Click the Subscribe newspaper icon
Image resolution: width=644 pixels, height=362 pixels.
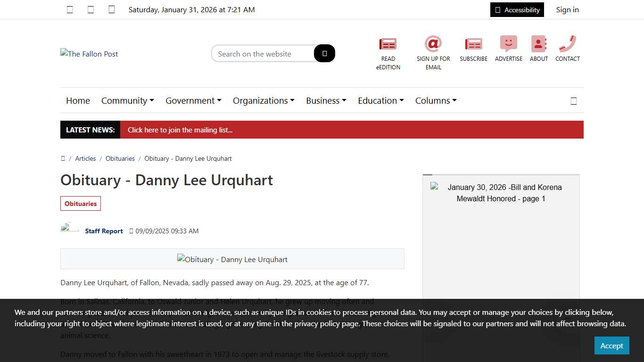click(x=473, y=45)
